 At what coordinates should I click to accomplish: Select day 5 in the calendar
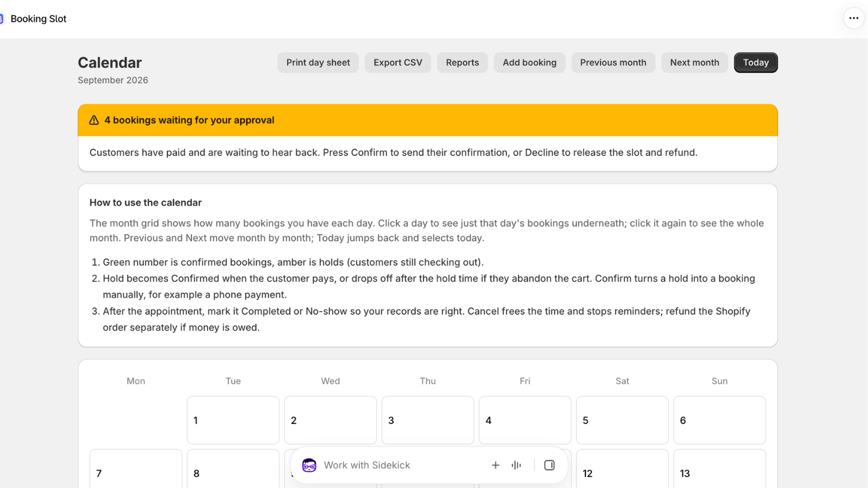pos(622,420)
